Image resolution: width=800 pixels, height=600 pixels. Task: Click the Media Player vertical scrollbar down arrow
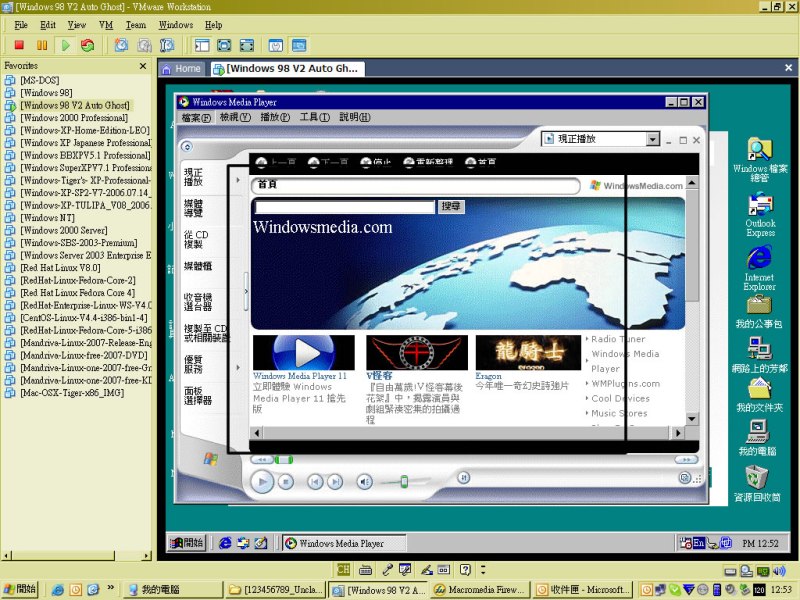[691, 419]
